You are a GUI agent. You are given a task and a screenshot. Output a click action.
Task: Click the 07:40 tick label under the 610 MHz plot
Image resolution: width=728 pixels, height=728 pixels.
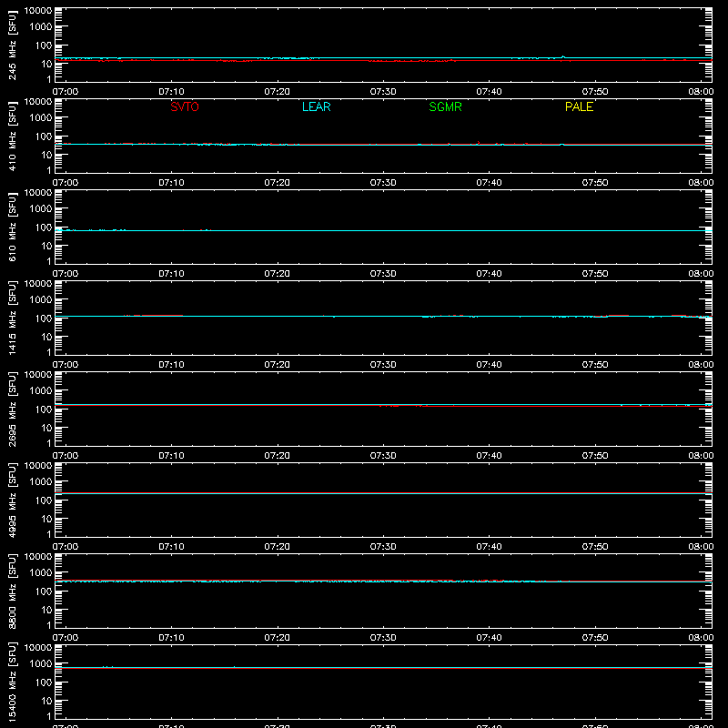[x=489, y=274]
